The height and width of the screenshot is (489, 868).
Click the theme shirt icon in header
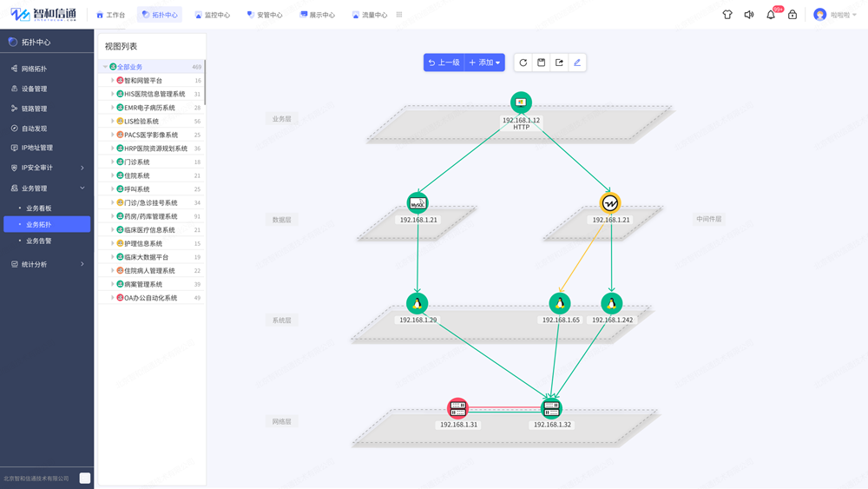tap(727, 15)
